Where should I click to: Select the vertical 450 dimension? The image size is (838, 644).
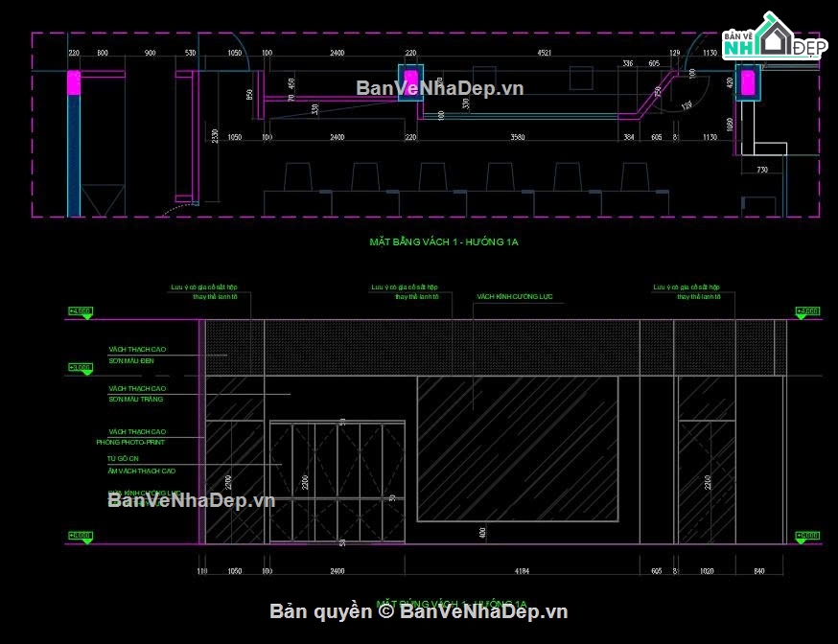(291, 83)
